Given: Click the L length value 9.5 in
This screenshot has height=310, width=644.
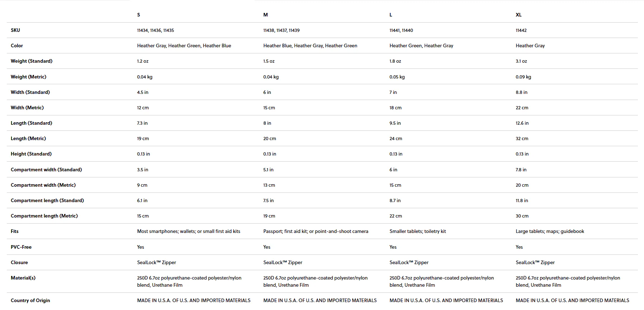Looking at the screenshot, I should (x=395, y=123).
